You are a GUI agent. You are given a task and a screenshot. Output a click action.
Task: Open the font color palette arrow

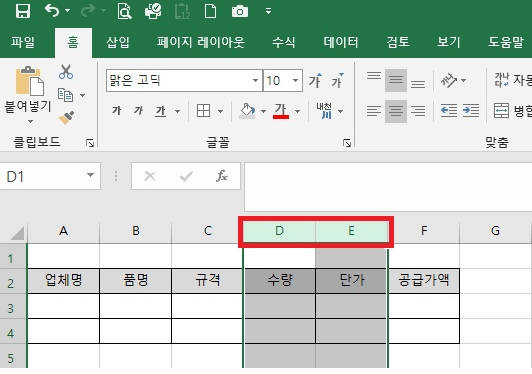coord(298,111)
